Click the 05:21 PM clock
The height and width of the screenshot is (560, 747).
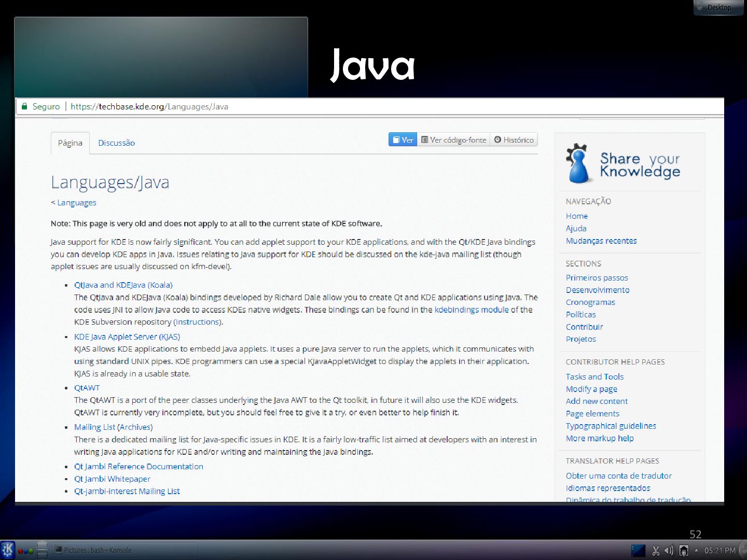pos(720,551)
